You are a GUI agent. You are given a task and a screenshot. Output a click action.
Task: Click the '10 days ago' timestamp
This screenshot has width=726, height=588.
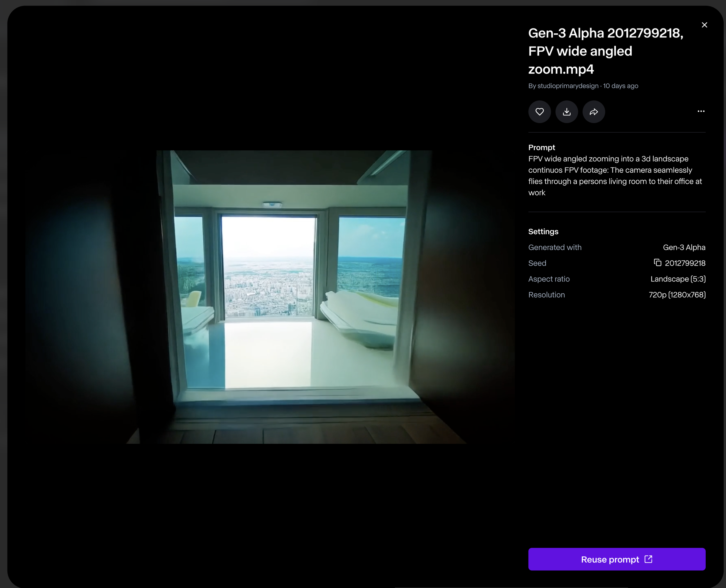point(620,86)
